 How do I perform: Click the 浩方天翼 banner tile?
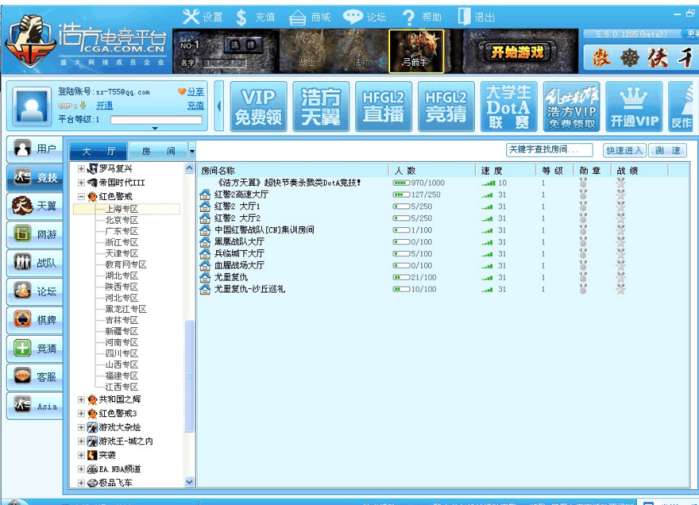[321, 107]
